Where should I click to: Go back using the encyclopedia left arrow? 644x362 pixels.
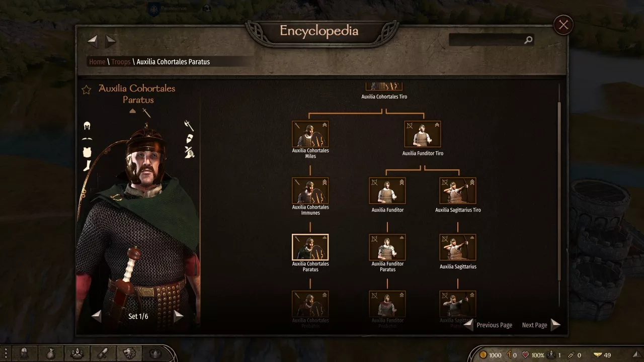click(x=93, y=41)
